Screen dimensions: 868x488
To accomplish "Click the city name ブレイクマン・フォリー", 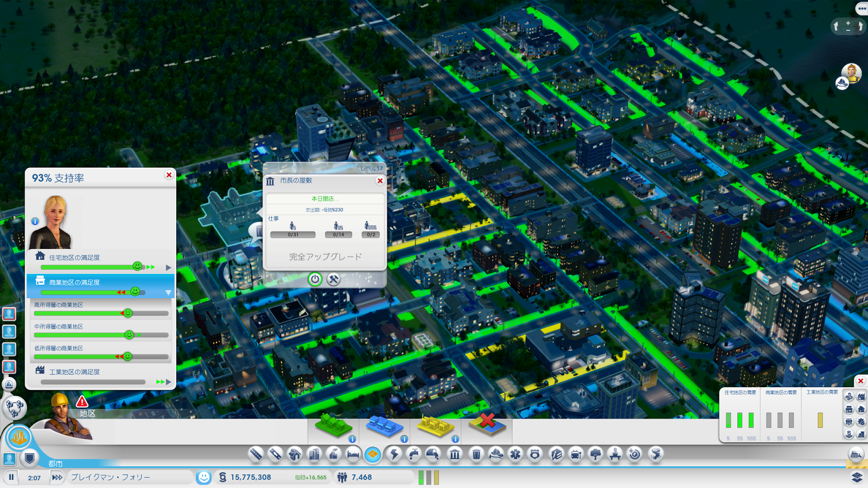I will pos(110,477).
